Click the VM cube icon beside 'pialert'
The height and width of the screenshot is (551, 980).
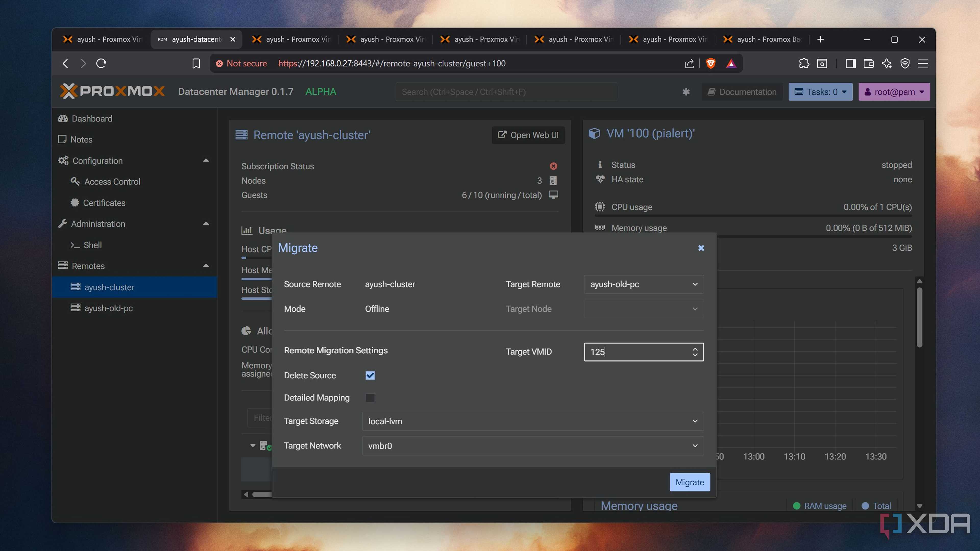click(x=594, y=133)
